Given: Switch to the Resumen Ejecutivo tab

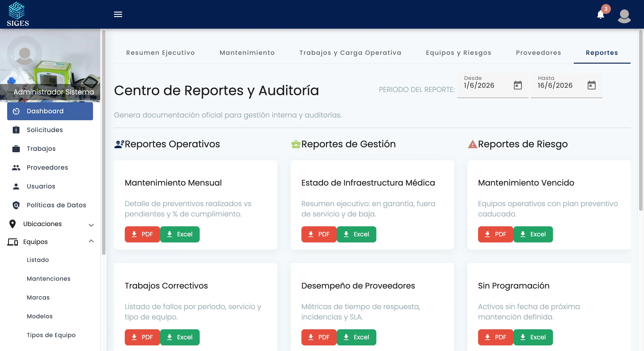Looking at the screenshot, I should (161, 53).
